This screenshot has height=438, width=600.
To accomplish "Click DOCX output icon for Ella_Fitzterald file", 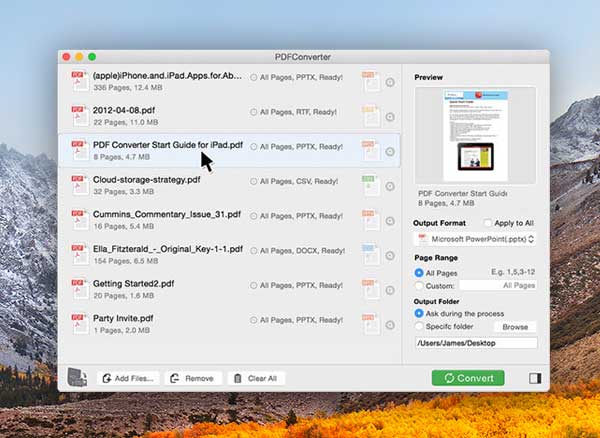I will (x=371, y=255).
